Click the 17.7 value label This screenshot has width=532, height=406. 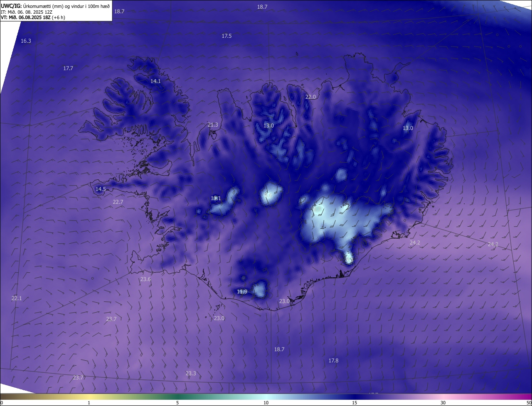[68, 68]
